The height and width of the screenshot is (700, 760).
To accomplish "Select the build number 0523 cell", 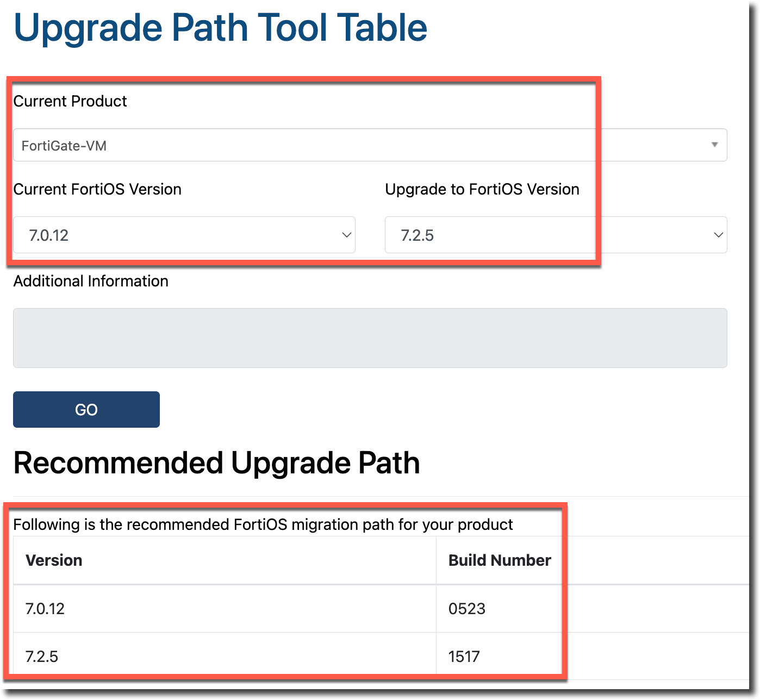I will 466,609.
